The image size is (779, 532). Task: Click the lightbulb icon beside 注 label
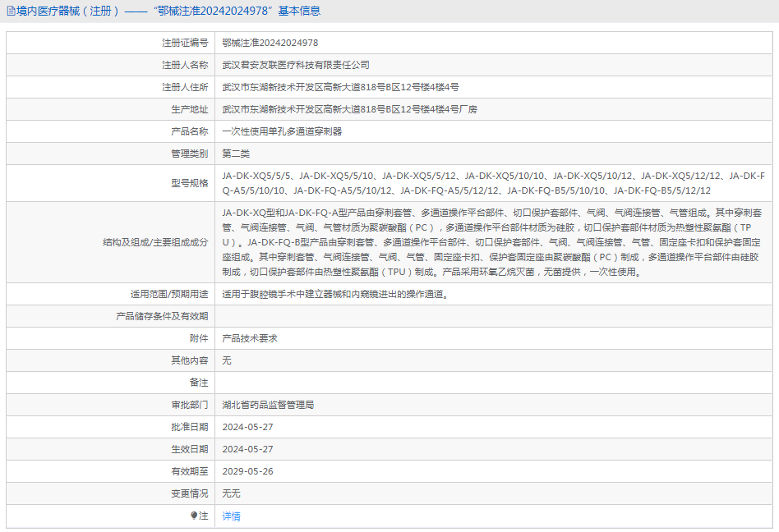pos(194,516)
